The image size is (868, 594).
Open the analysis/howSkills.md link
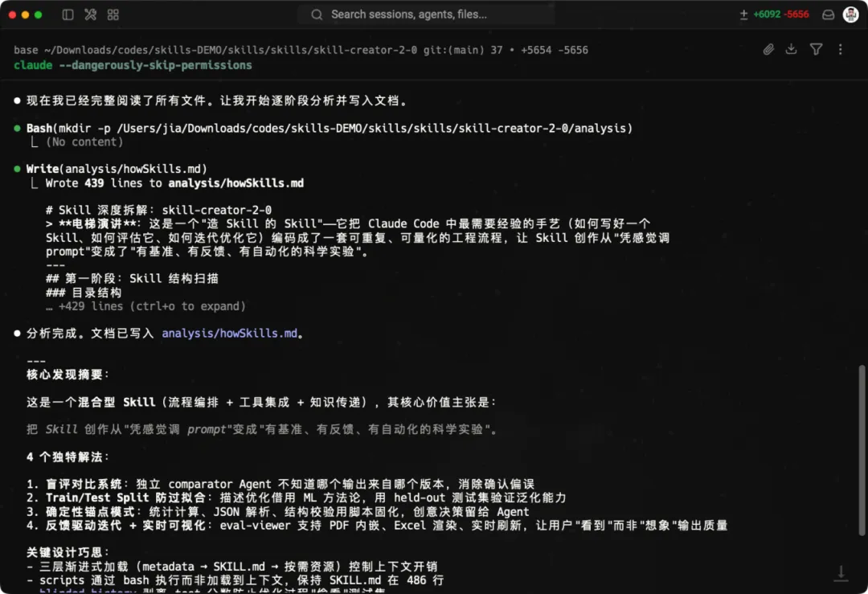[229, 334]
